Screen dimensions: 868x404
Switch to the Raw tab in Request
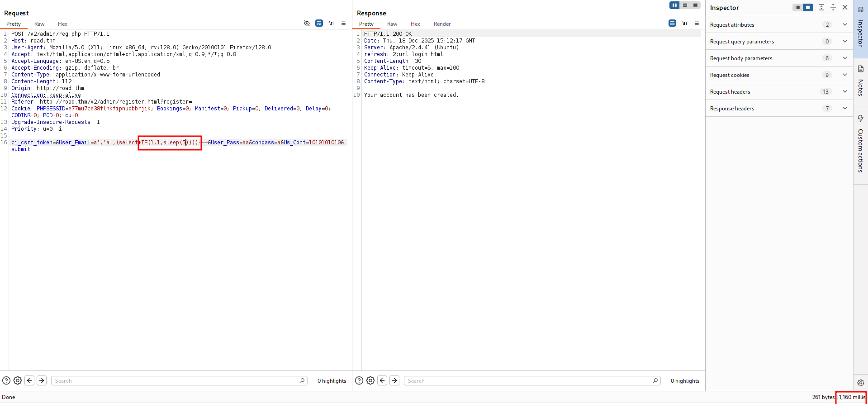click(39, 24)
